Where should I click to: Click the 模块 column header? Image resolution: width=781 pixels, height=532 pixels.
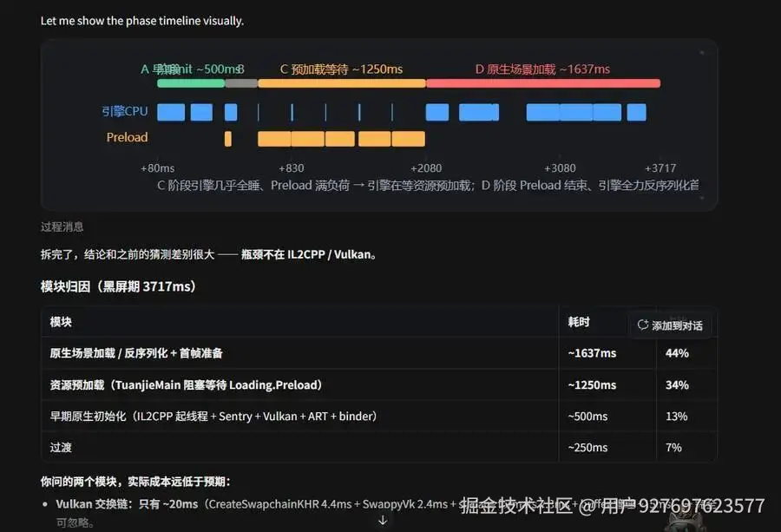61,322
